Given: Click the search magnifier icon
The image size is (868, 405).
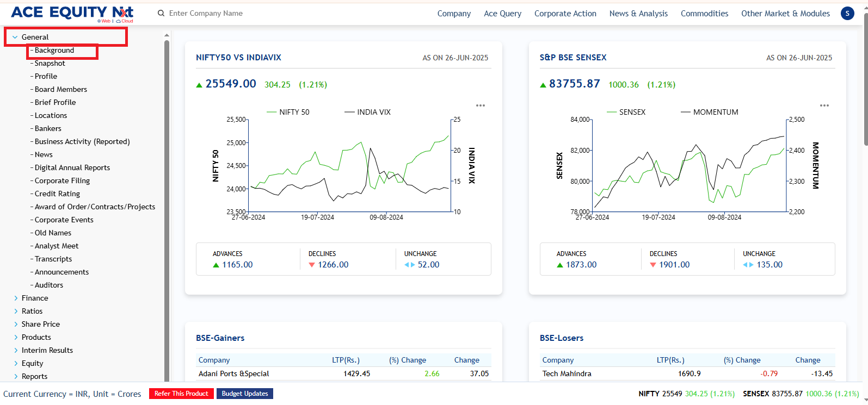Looking at the screenshot, I should click(161, 14).
